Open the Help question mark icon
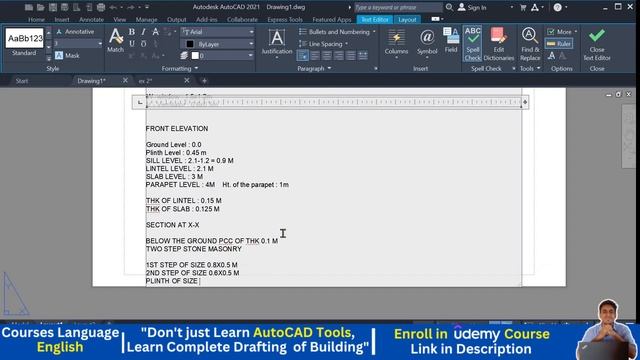640x360 pixels. click(558, 7)
